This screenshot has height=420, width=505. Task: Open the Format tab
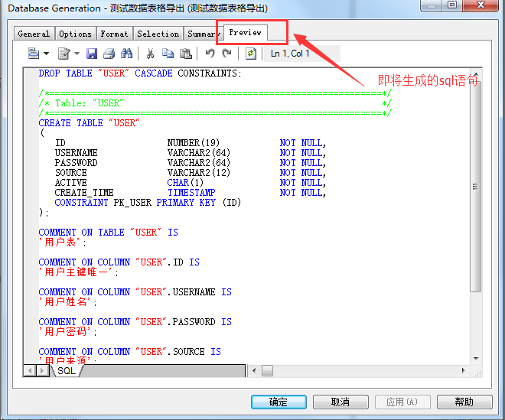(114, 34)
